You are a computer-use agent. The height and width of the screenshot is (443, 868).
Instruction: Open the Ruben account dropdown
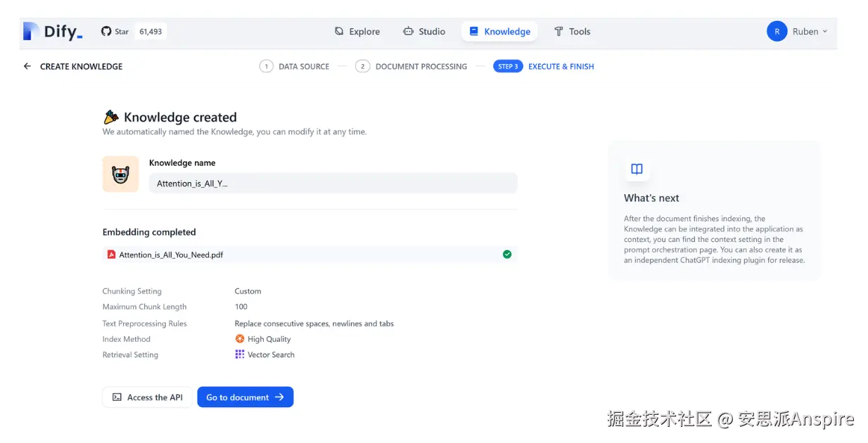[798, 32]
